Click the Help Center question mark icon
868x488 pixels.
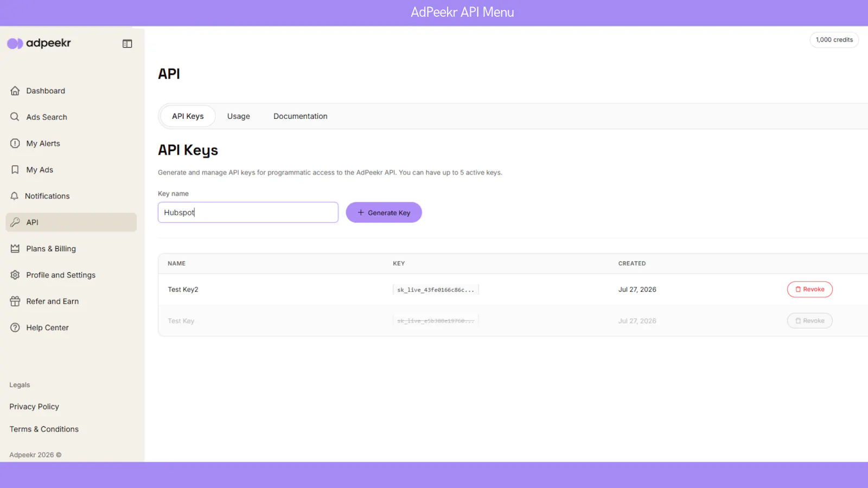[x=15, y=328]
